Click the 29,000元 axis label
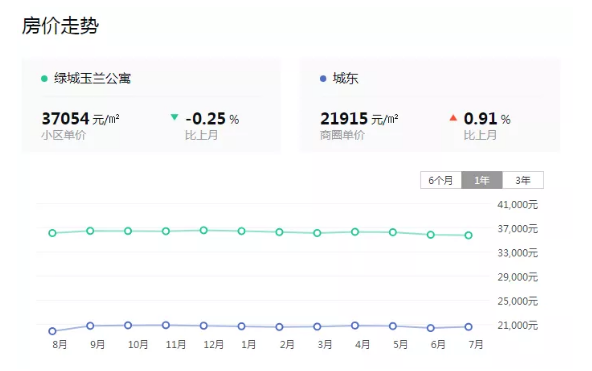Screen dimensions: 592x371 518,277
